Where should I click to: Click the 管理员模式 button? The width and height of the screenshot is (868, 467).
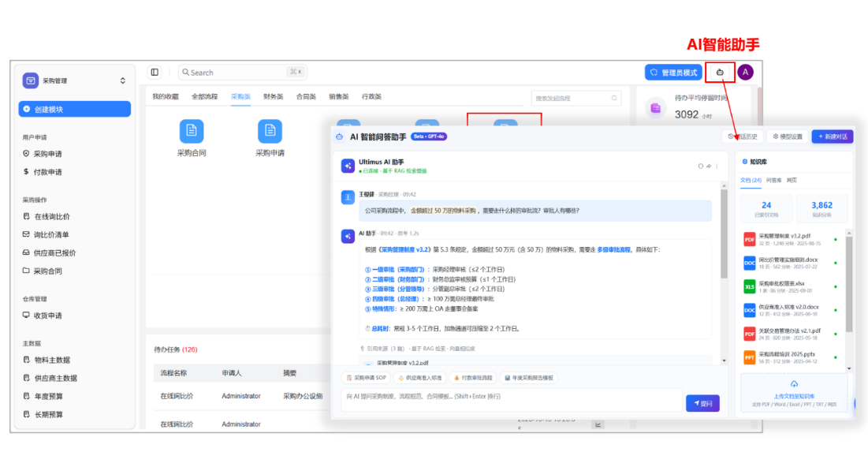(673, 73)
